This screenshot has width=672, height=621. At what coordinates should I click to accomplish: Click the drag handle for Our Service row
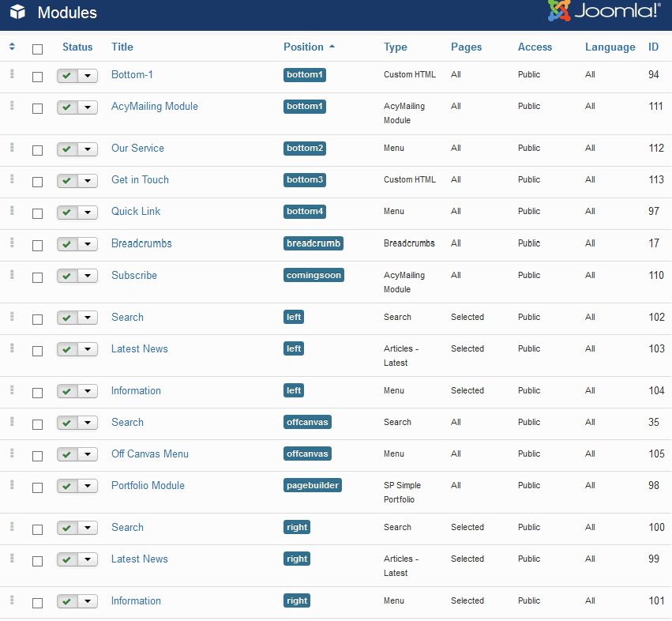point(12,148)
